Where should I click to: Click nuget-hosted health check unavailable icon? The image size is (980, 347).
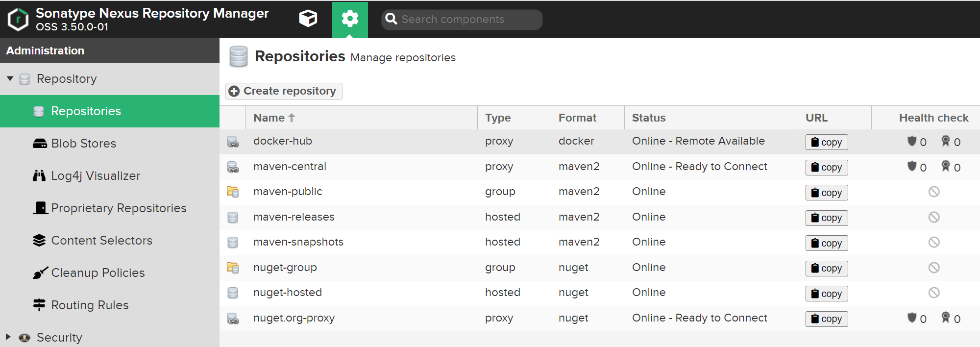click(x=934, y=293)
